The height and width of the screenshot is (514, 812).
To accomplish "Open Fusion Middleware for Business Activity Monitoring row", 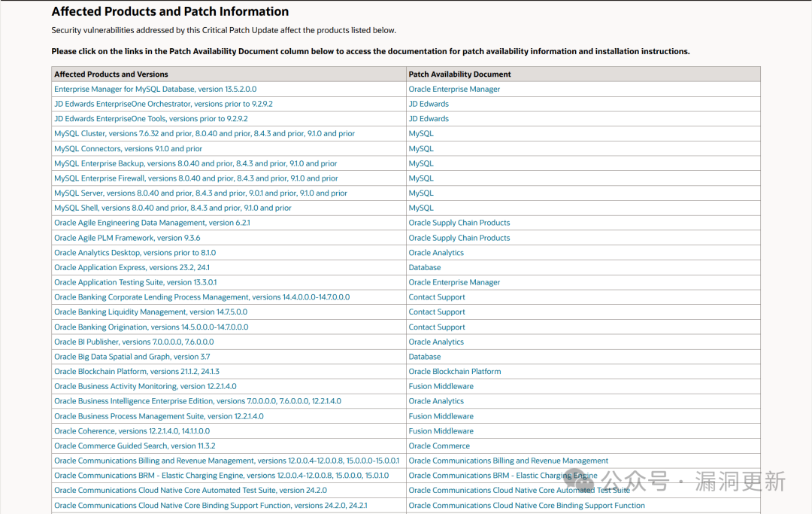I will click(x=441, y=387).
